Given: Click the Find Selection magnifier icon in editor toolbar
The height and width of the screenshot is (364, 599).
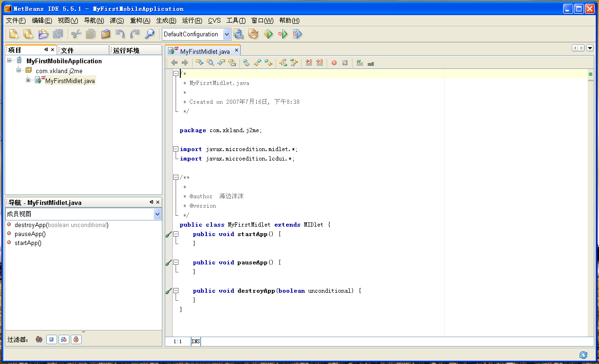Looking at the screenshot, I should point(211,63).
